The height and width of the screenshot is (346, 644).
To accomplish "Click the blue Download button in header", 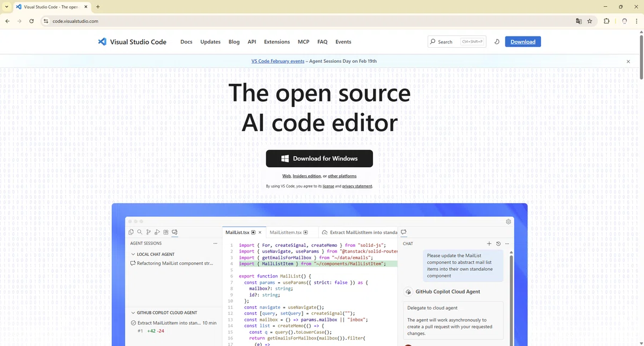I will point(523,42).
